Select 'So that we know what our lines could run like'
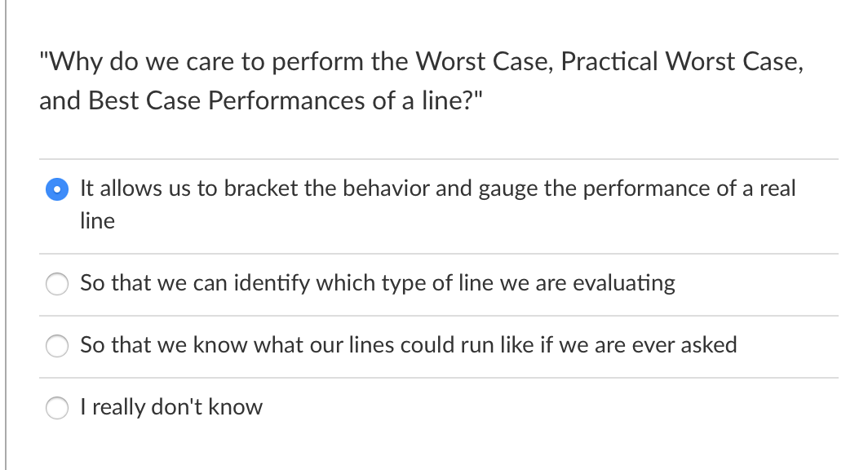Viewport: 868px width, 470px height. (408, 345)
